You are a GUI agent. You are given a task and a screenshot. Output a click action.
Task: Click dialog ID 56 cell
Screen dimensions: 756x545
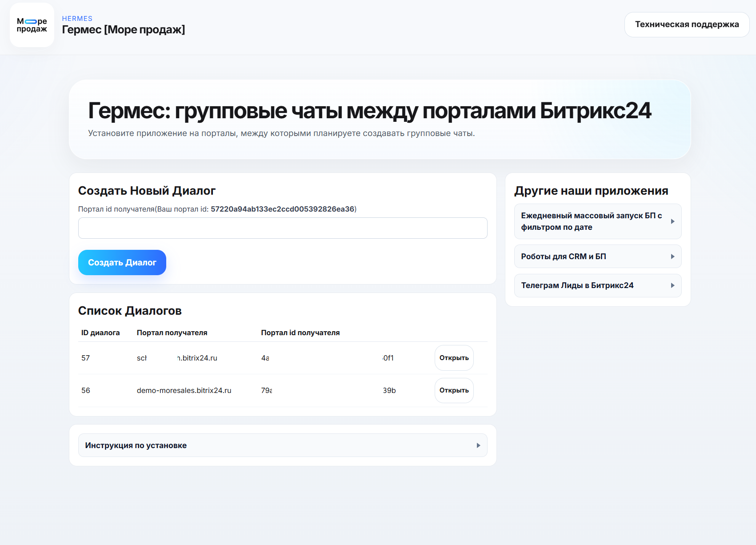coord(86,390)
